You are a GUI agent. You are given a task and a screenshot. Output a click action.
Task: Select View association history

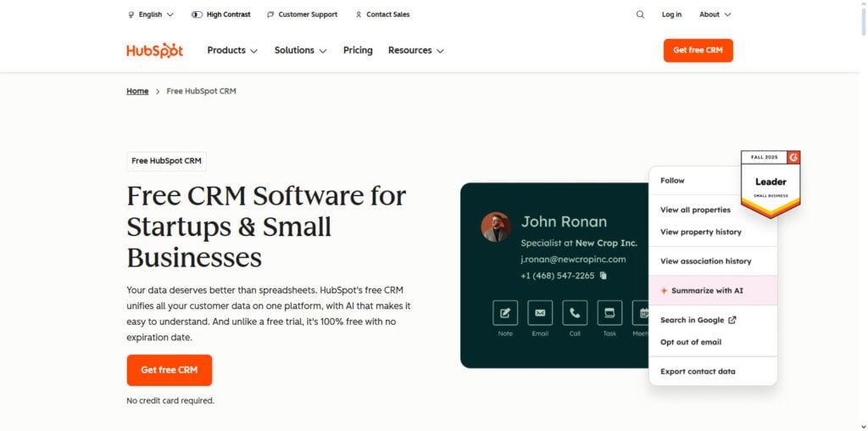pos(706,261)
